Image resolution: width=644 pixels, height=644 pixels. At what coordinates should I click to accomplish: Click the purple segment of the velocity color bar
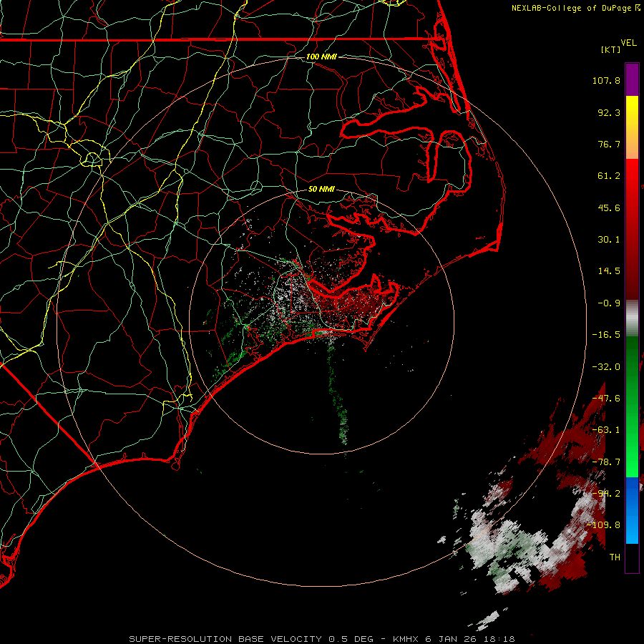click(x=632, y=79)
